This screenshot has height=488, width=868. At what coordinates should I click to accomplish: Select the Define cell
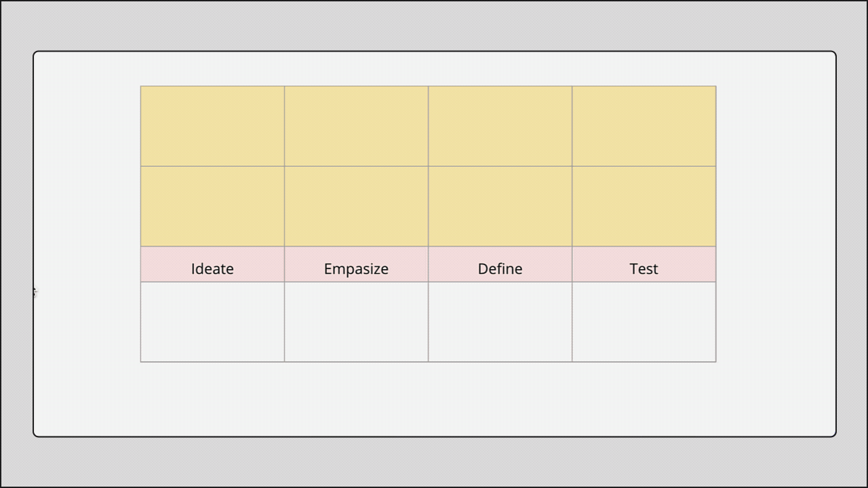[x=500, y=265]
